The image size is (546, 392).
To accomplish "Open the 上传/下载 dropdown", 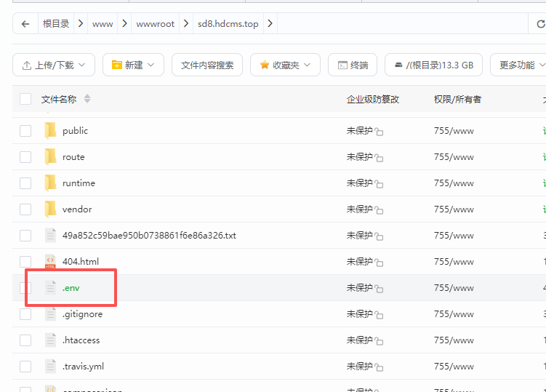I will pyautogui.click(x=54, y=65).
